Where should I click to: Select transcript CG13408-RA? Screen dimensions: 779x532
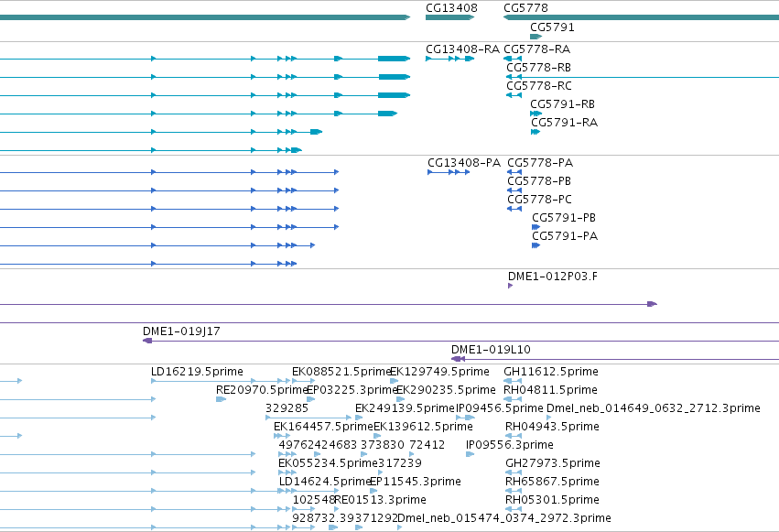[450, 59]
